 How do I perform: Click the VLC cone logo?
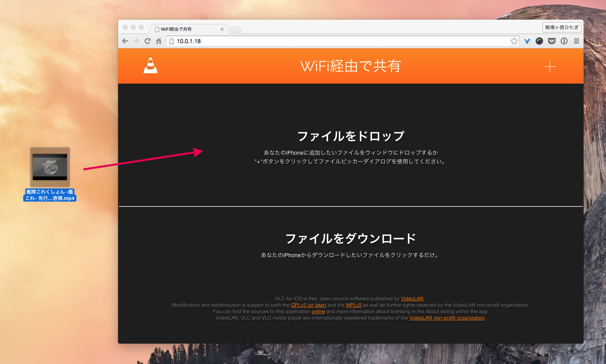(x=150, y=65)
